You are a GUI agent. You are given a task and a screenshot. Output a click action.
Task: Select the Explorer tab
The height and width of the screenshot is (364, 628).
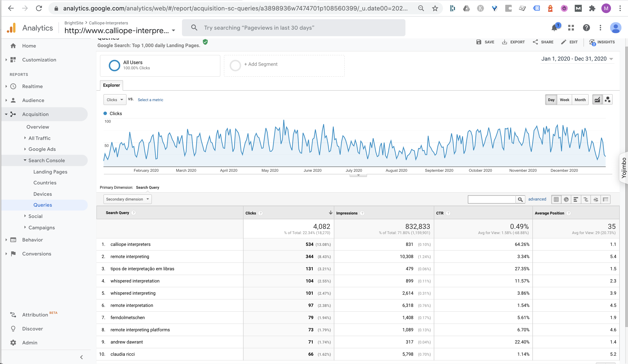tap(112, 85)
